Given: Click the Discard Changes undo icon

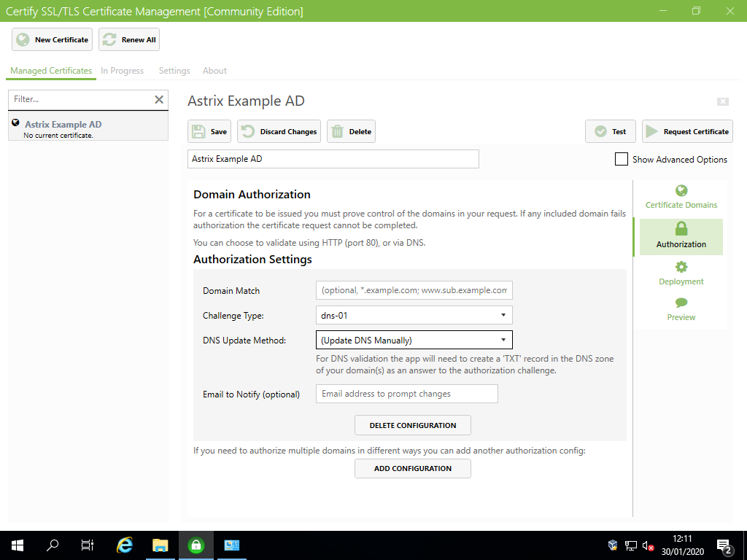Looking at the screenshot, I should tap(249, 131).
